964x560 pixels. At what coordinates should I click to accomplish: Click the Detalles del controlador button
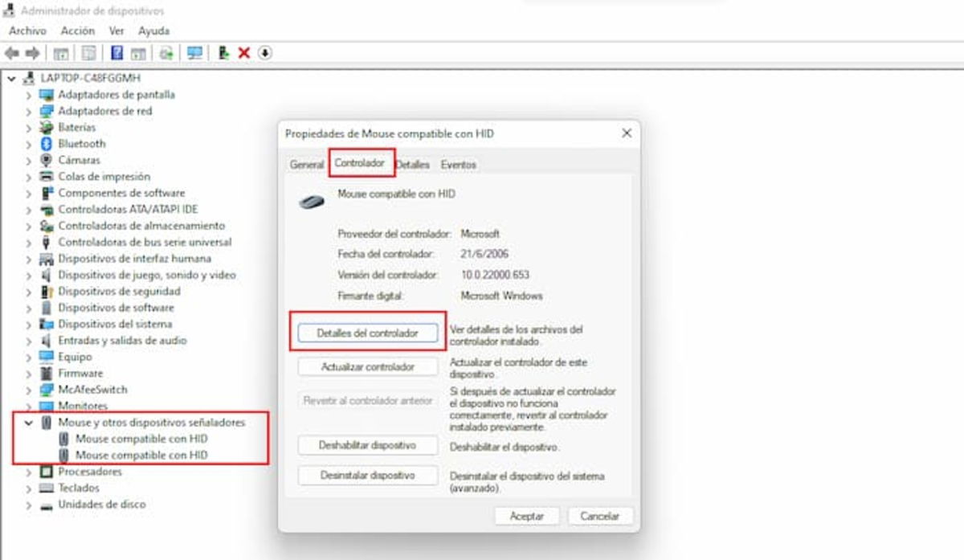367,332
